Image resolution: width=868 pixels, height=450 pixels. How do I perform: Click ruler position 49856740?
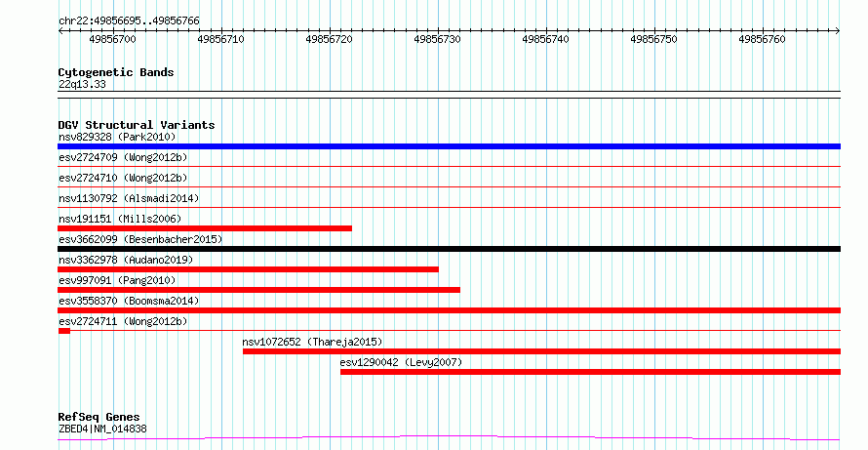tap(546, 39)
